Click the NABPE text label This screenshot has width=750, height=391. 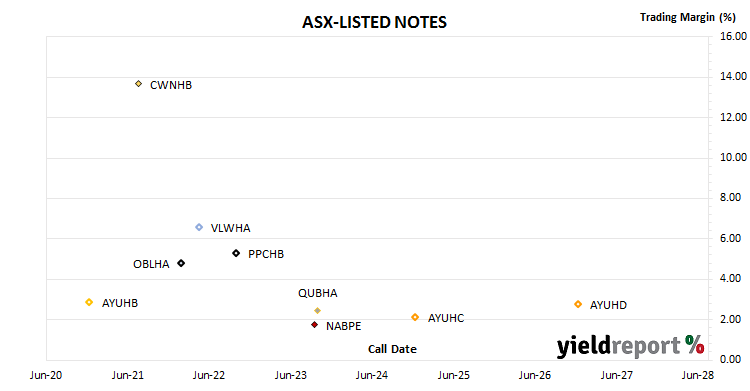click(x=343, y=326)
